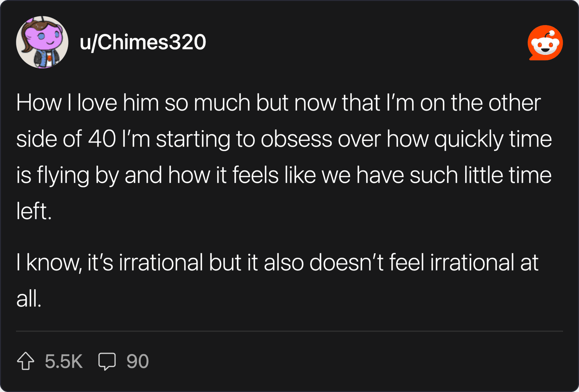The image size is (579, 392).
Task: Click the Reddit Snoo logo icon
Action: (x=545, y=43)
